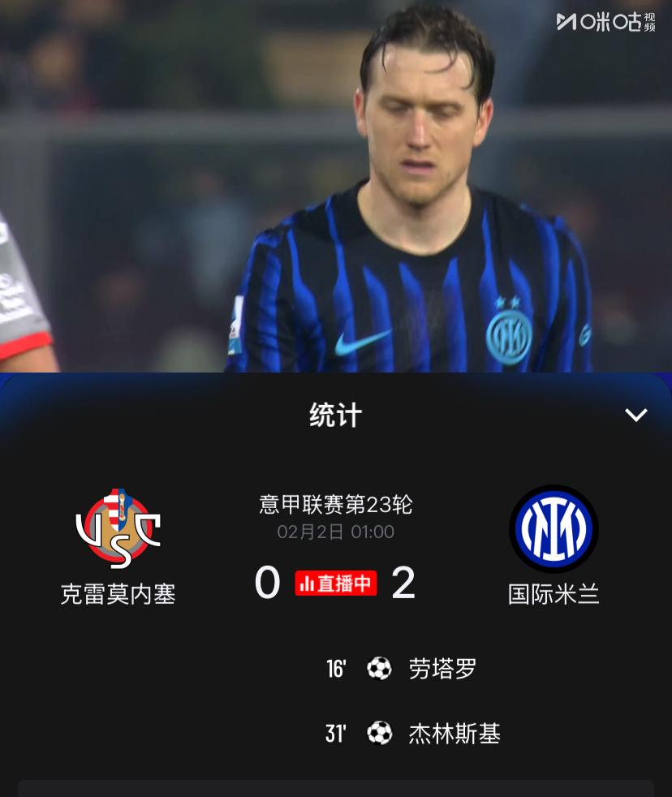
Task: Open the Cremonese team crest
Action: tap(118, 528)
